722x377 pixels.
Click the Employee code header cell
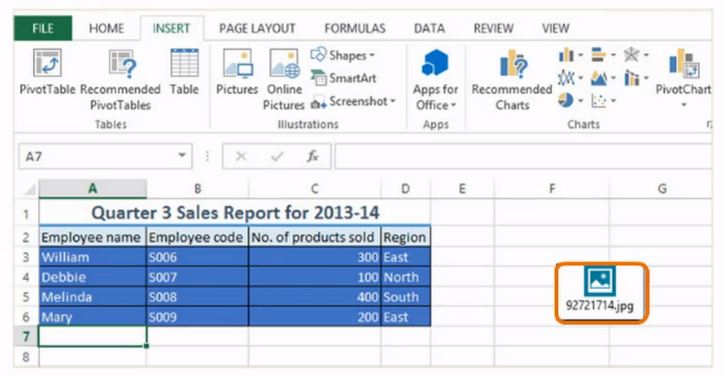click(x=197, y=237)
